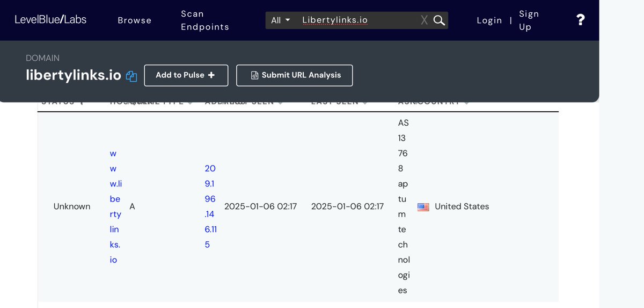The image size is (644, 308).
Task: Open the 209.196.146.115 IP address link
Action: point(210,206)
